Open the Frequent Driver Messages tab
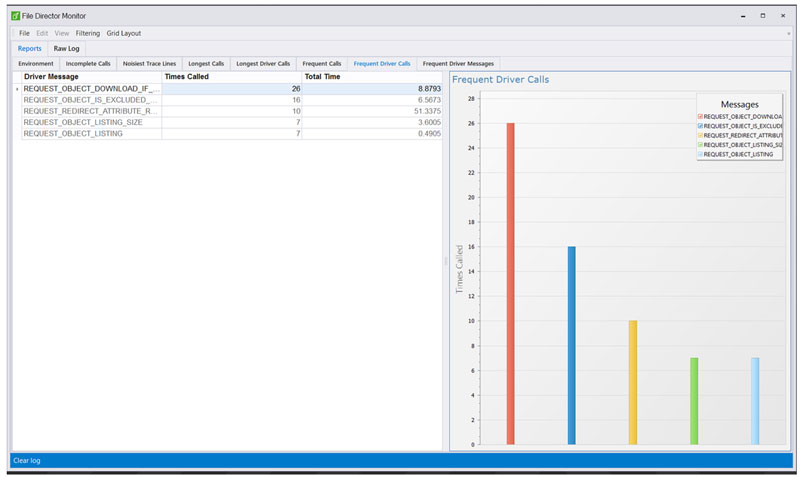 (x=458, y=64)
